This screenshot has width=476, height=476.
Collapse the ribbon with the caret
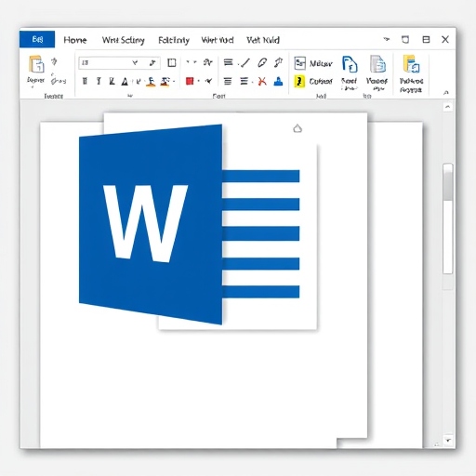point(446,92)
